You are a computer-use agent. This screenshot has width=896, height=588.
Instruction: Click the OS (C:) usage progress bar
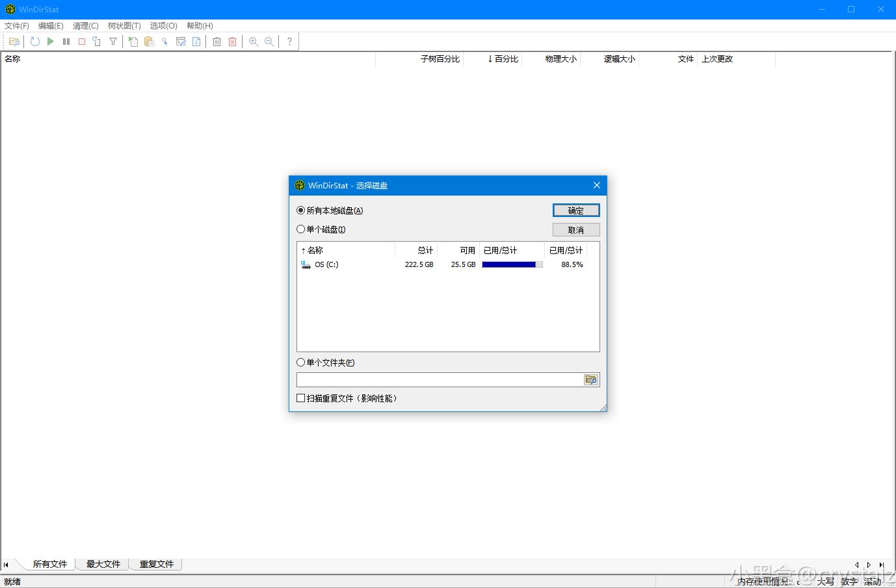click(512, 264)
